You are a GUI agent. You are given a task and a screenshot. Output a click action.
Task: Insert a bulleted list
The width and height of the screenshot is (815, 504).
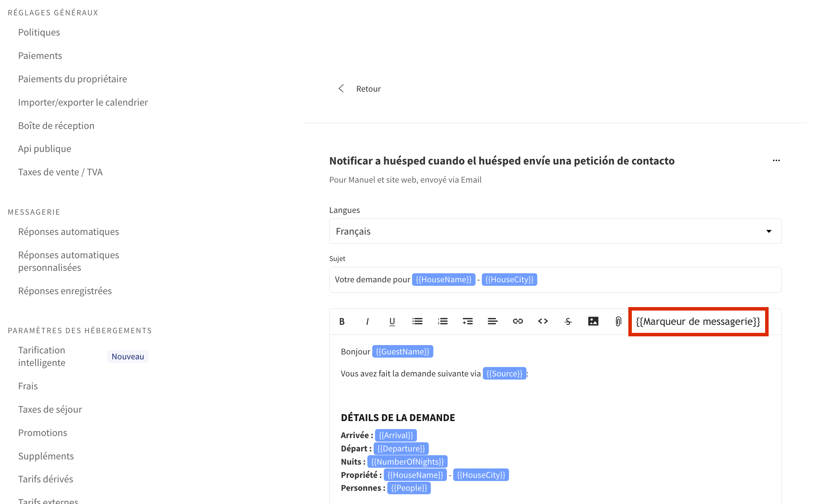tap(417, 321)
